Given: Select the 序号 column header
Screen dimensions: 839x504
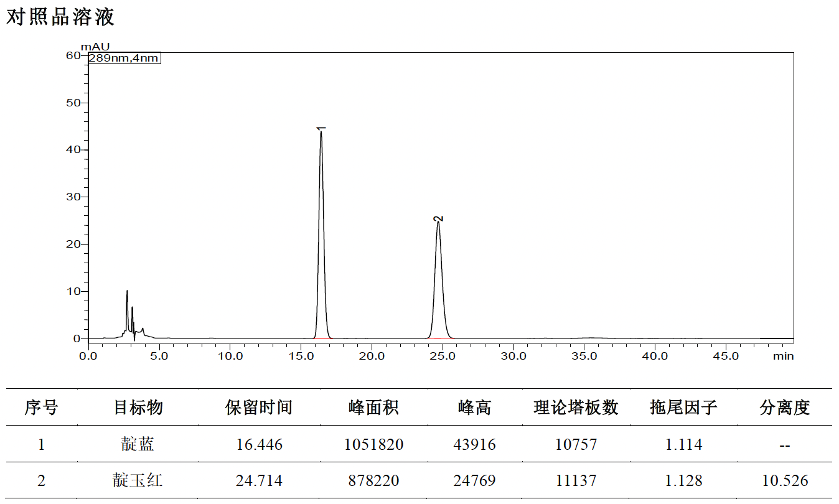Looking at the screenshot, I should tap(41, 408).
